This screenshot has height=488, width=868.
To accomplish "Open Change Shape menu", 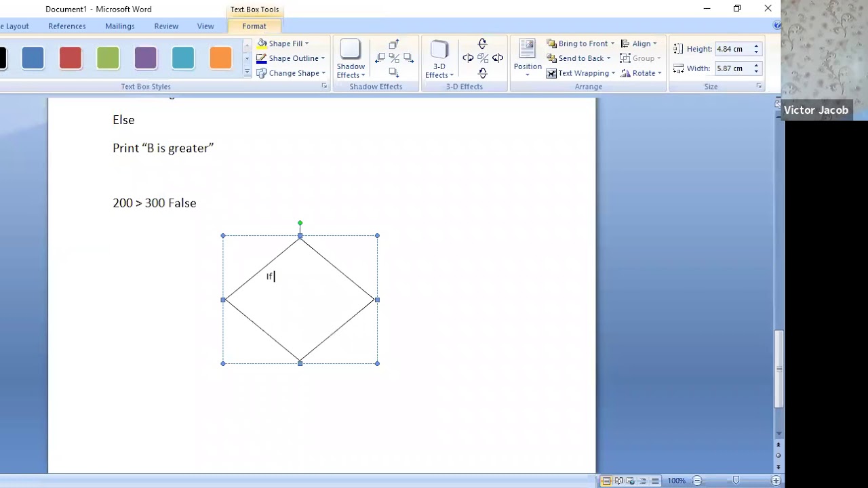I will point(291,73).
